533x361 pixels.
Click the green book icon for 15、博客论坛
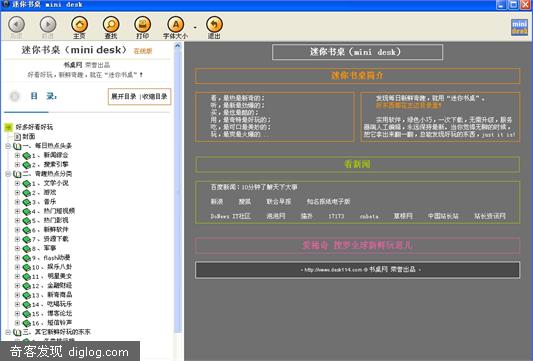[27, 314]
